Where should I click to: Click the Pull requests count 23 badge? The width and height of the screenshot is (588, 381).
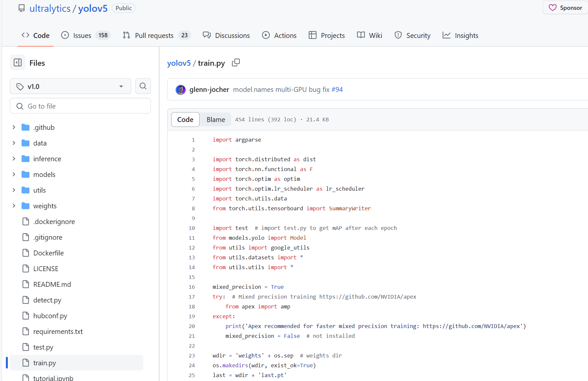tap(185, 35)
